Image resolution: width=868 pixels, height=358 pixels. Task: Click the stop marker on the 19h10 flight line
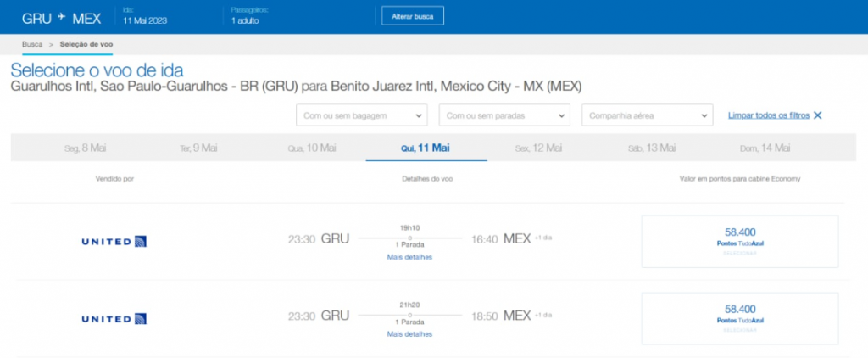pyautogui.click(x=410, y=238)
